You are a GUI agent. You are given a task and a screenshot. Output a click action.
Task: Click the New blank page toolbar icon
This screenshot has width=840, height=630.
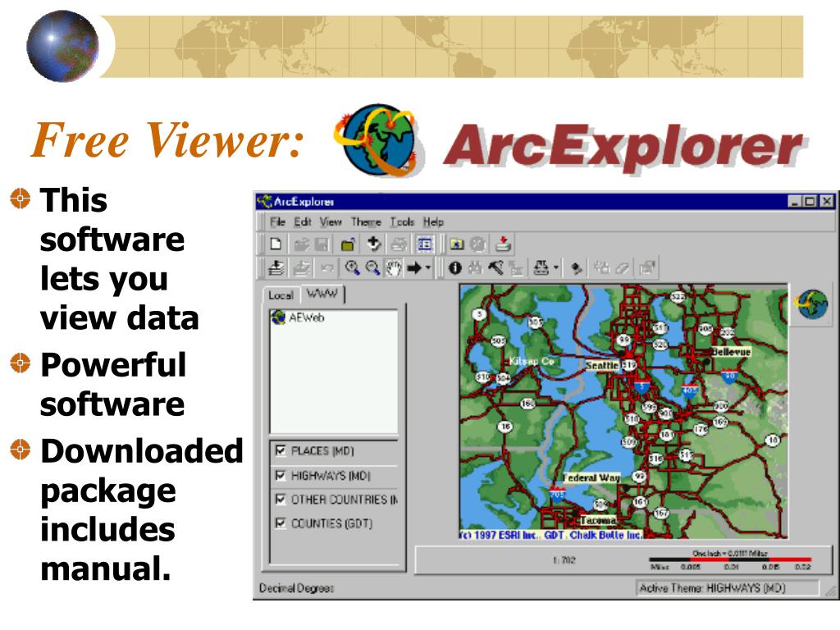tap(276, 244)
